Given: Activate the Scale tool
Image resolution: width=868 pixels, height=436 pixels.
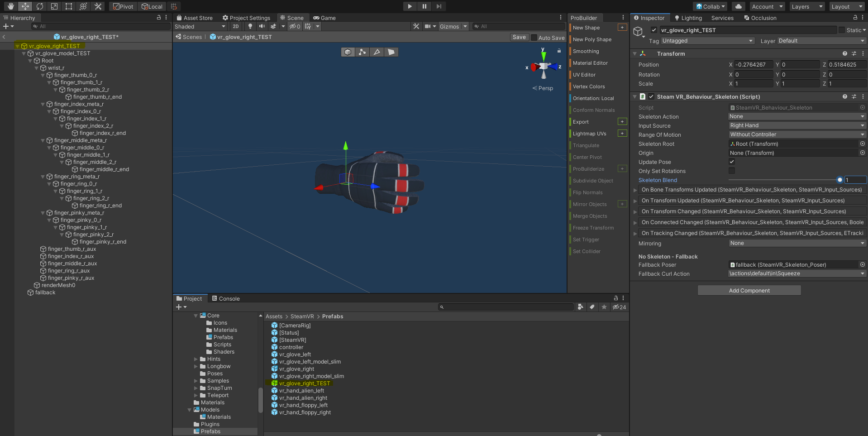Looking at the screenshot, I should click(54, 6).
